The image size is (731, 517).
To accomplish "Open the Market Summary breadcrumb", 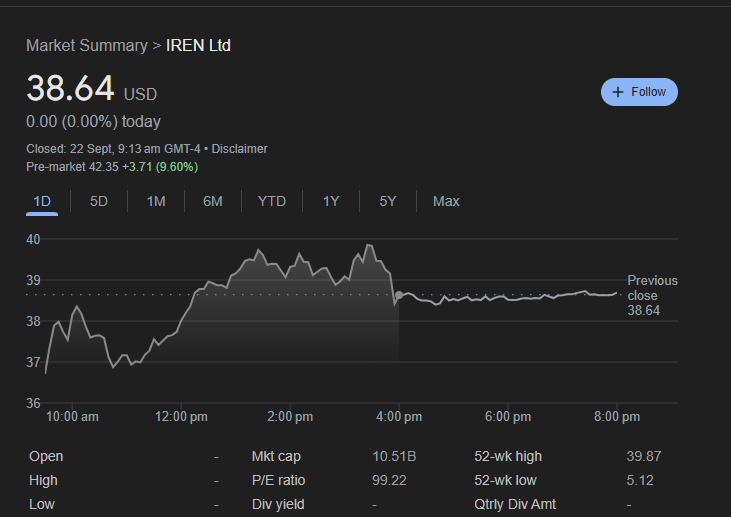I will [x=86, y=46].
